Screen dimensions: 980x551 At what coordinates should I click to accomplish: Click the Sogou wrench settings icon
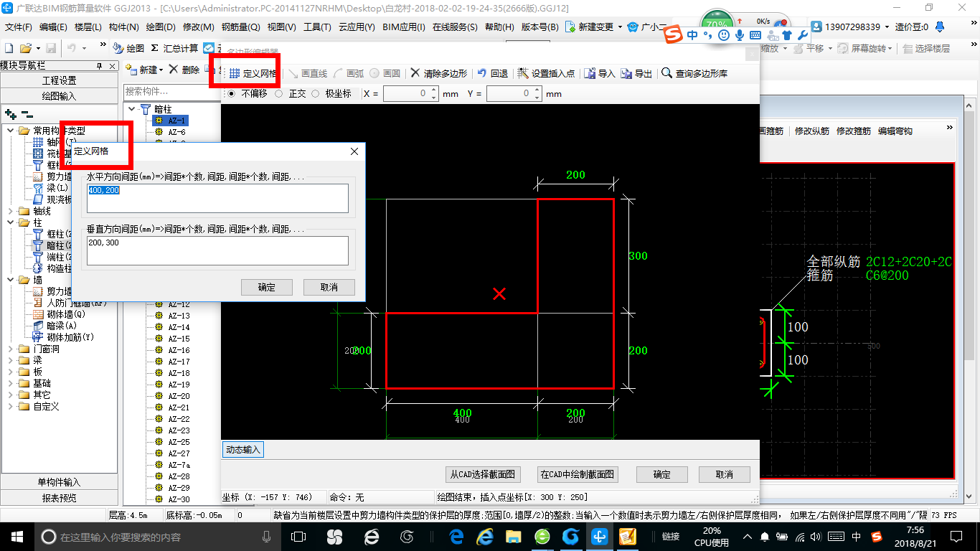[x=803, y=34]
